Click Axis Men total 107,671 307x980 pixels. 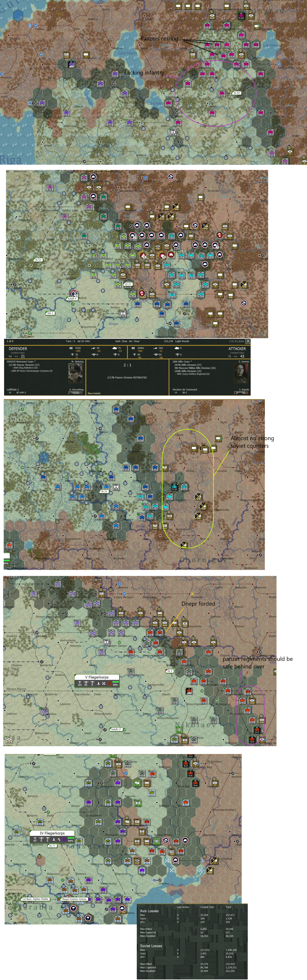230,915
